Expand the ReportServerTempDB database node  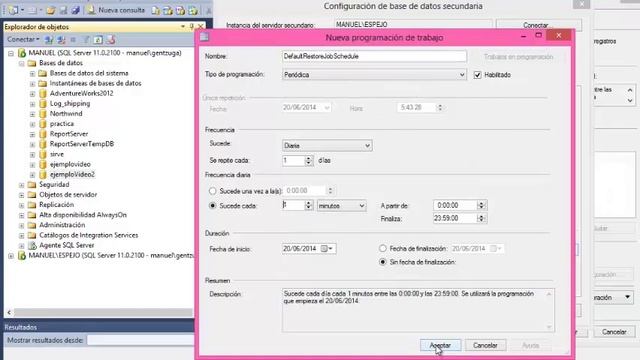click(32, 144)
